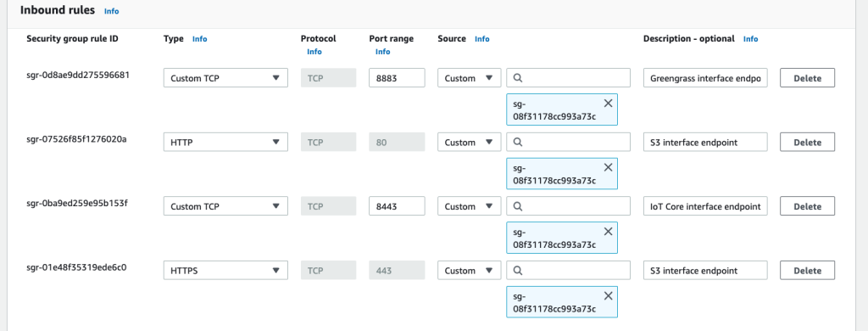Select rule ID sgr-0d8ae9dd275596681

(x=78, y=74)
